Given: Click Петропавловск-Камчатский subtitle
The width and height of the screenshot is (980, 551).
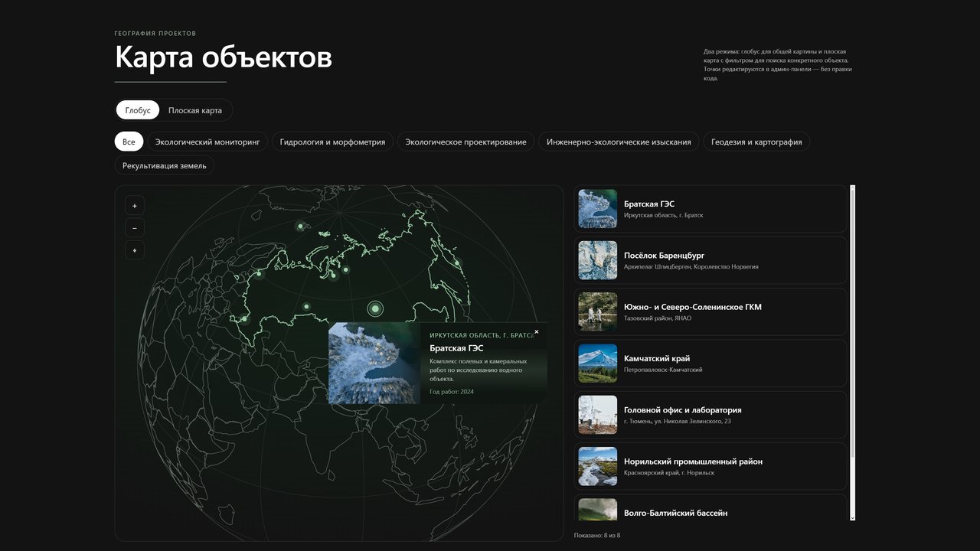Looking at the screenshot, I should (x=663, y=370).
